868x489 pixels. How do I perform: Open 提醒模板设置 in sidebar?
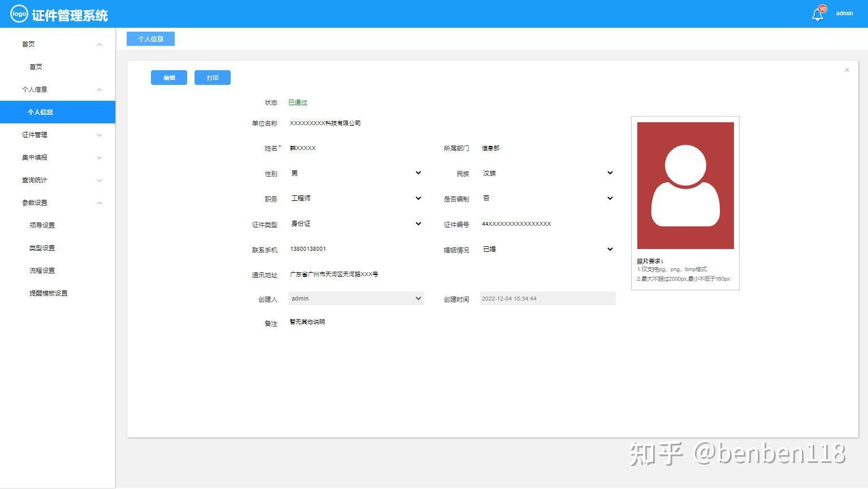coord(58,293)
